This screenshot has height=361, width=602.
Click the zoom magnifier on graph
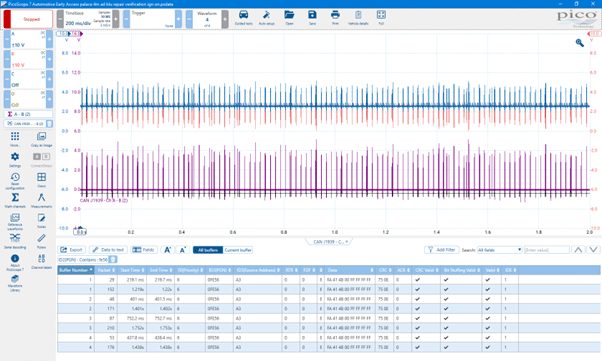[x=580, y=43]
